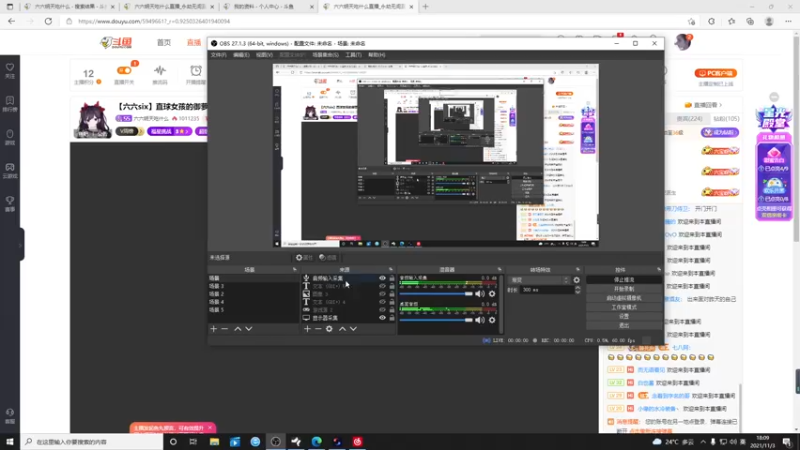Open settings gear for first mixer channel
The width and height of the screenshot is (800, 450).
click(492, 294)
